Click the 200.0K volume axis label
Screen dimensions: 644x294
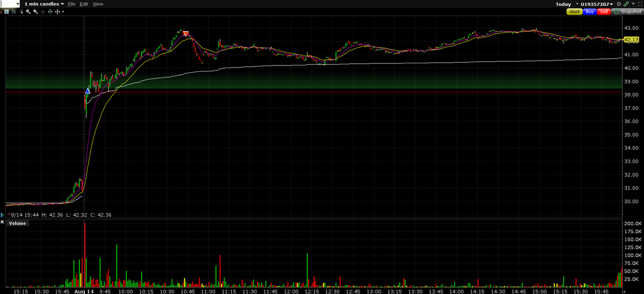(632, 223)
